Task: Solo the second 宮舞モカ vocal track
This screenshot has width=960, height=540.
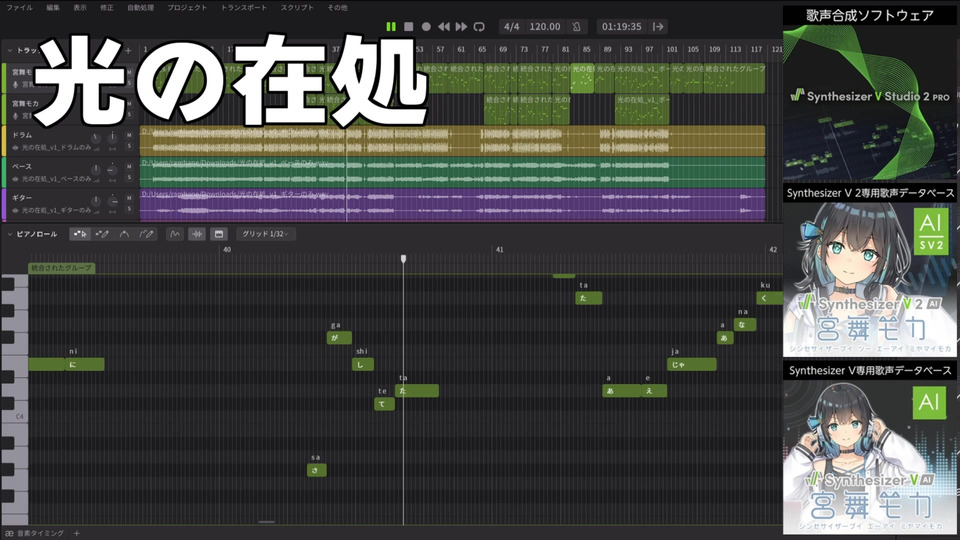Action: point(129,114)
